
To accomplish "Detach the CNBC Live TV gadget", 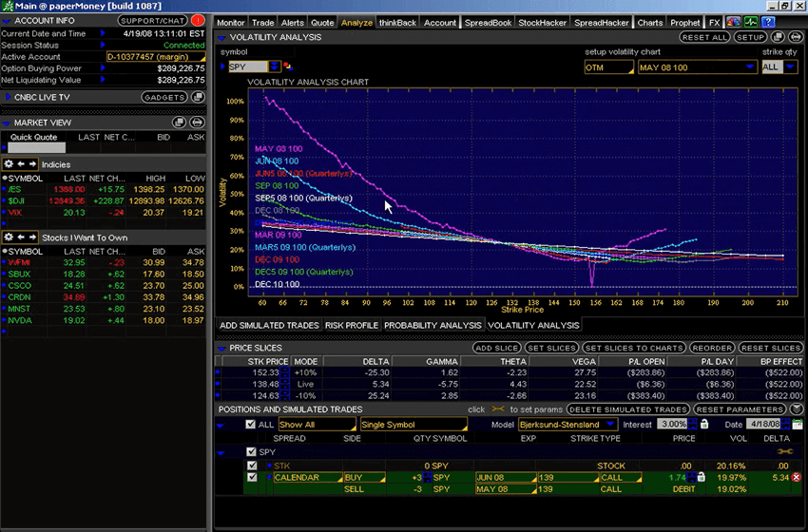I will click(198, 97).
